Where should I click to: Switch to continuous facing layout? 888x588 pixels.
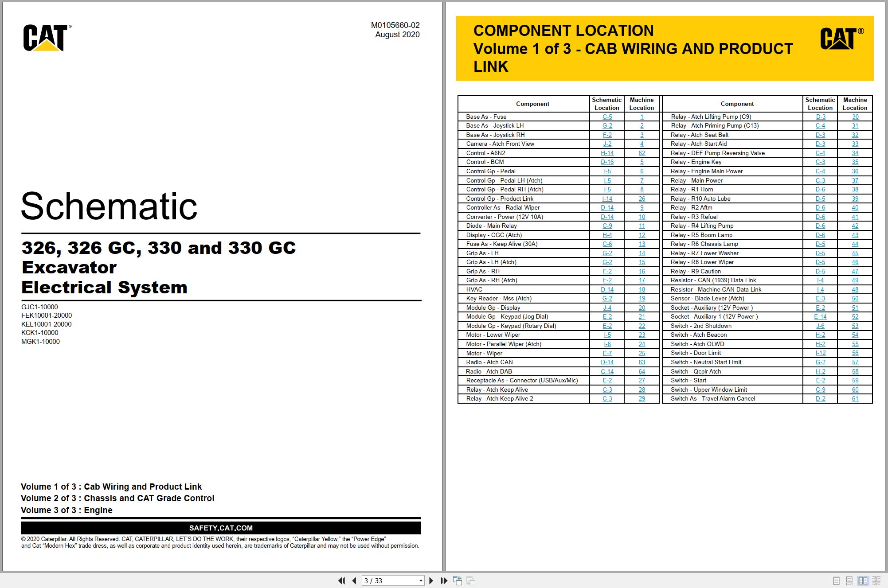tap(876, 580)
